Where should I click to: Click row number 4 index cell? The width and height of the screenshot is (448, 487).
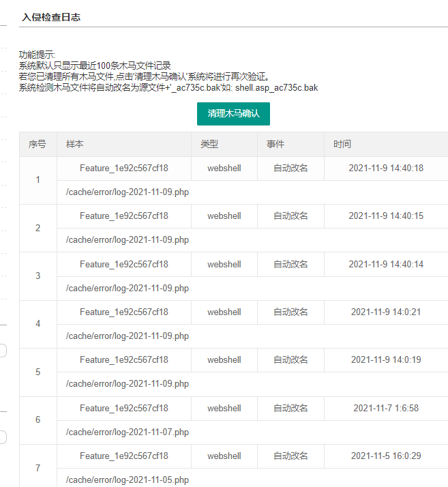tap(38, 324)
